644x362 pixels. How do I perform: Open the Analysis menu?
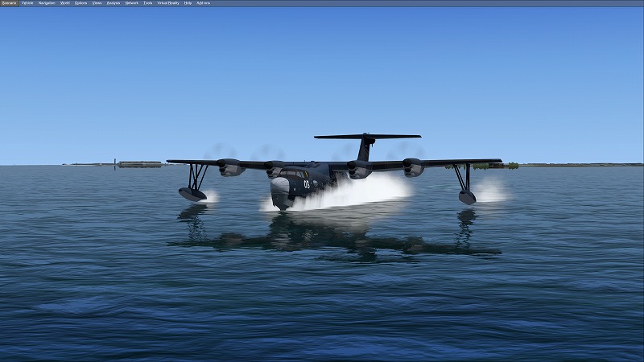(x=114, y=3)
